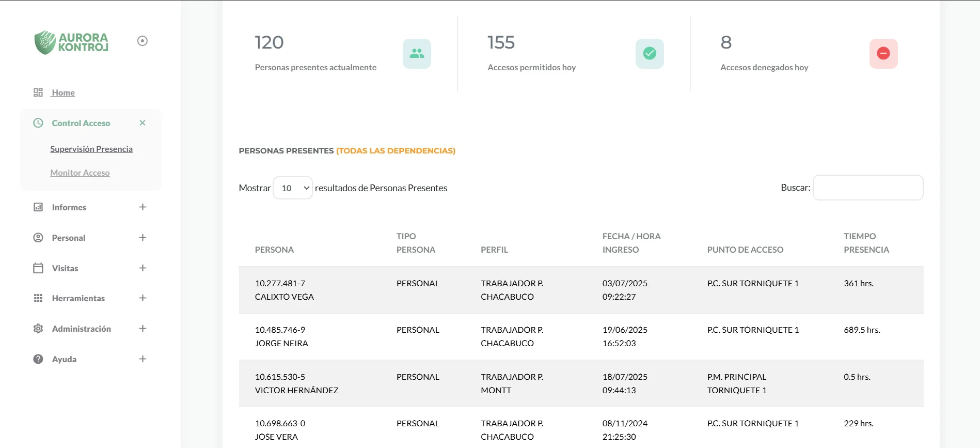Click the Control Acceso clock icon
980x448 pixels.
[38, 123]
